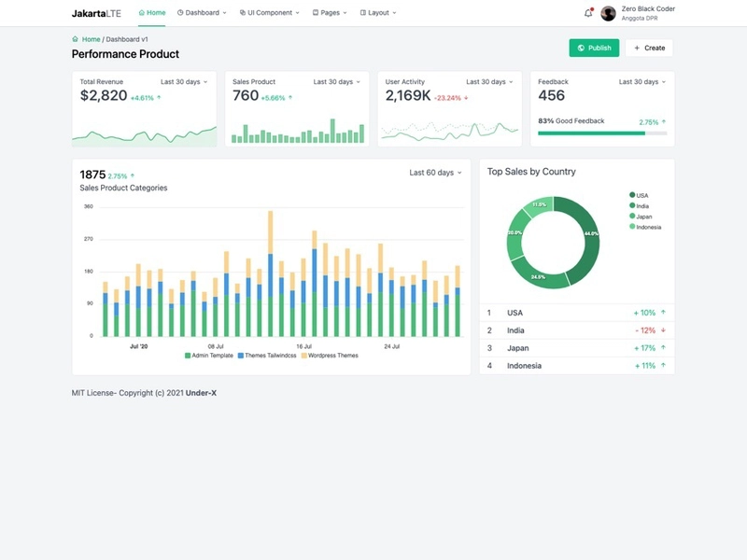Viewport: 747px width, 560px height.
Task: Click the 24.5% donut segment
Action: point(539,275)
